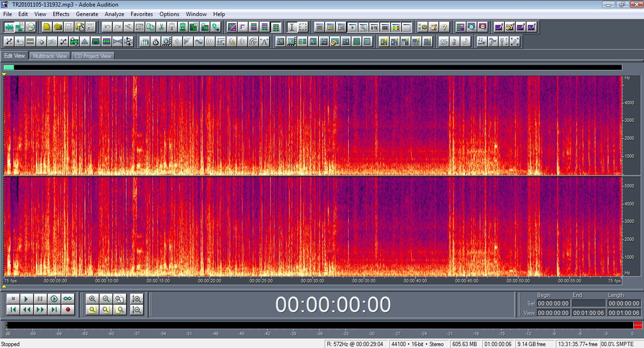Click the green navigation bar handle
Screen dimensions: 644x348
9,68
